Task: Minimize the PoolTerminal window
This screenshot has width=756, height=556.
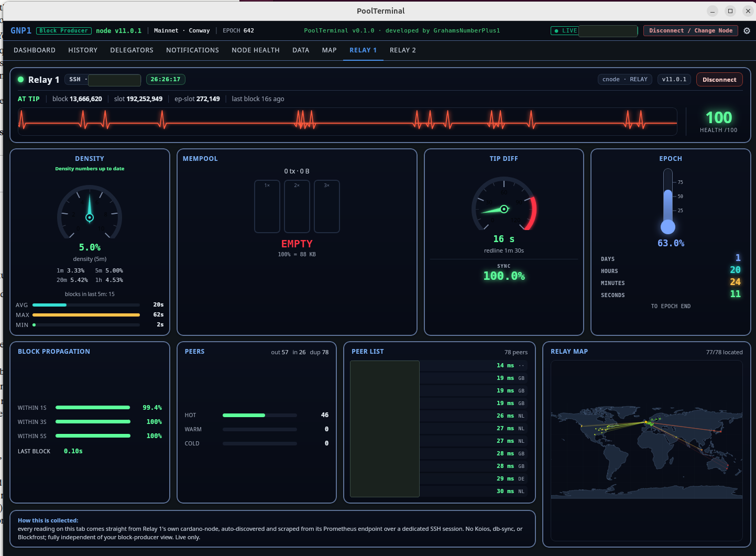Action: 713,11
